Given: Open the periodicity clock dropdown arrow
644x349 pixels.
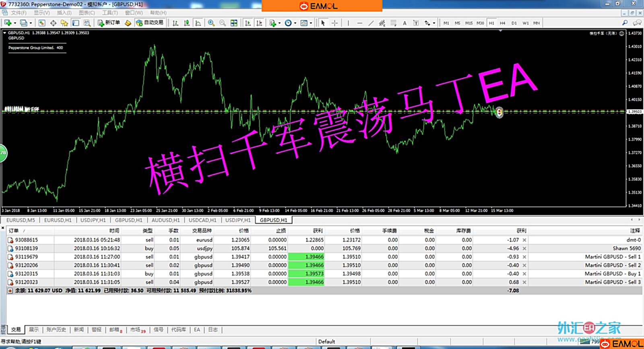Looking at the screenshot, I should [295, 23].
